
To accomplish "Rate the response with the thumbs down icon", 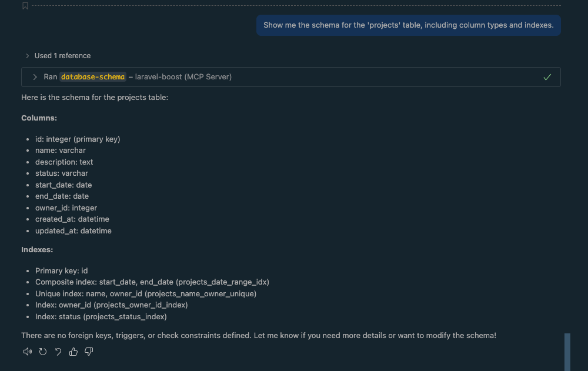I will (x=89, y=351).
